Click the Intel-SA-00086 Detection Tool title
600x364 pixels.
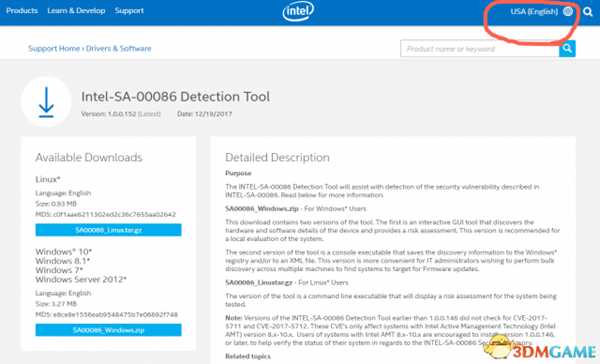[175, 96]
